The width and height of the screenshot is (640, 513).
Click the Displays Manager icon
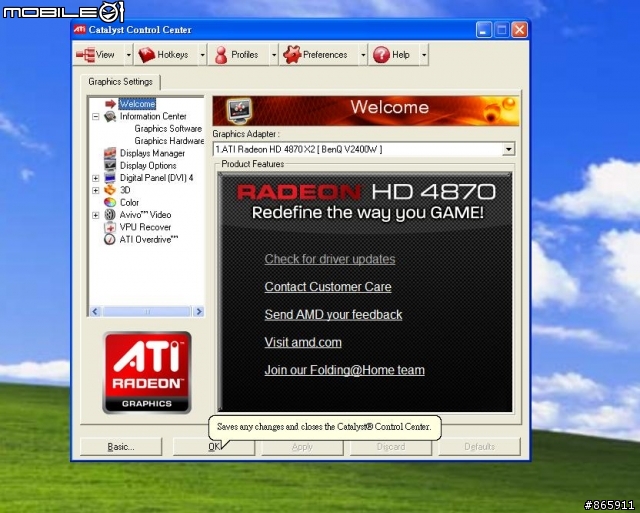point(109,153)
